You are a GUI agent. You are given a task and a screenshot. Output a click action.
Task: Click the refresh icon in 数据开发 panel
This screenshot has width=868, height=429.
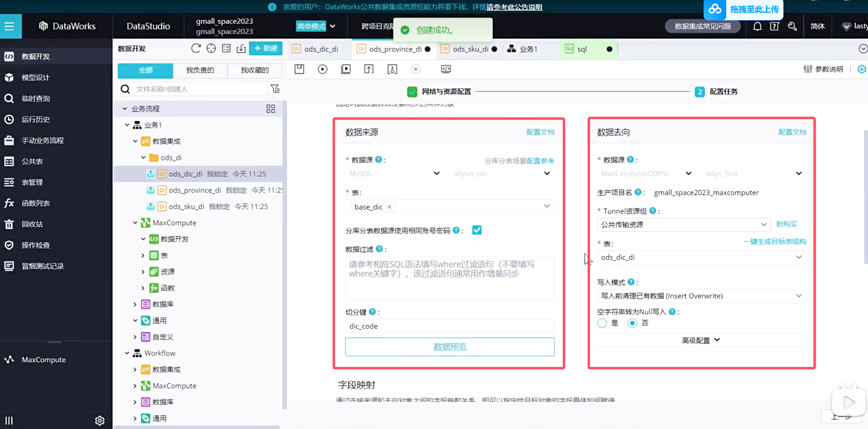click(x=195, y=48)
